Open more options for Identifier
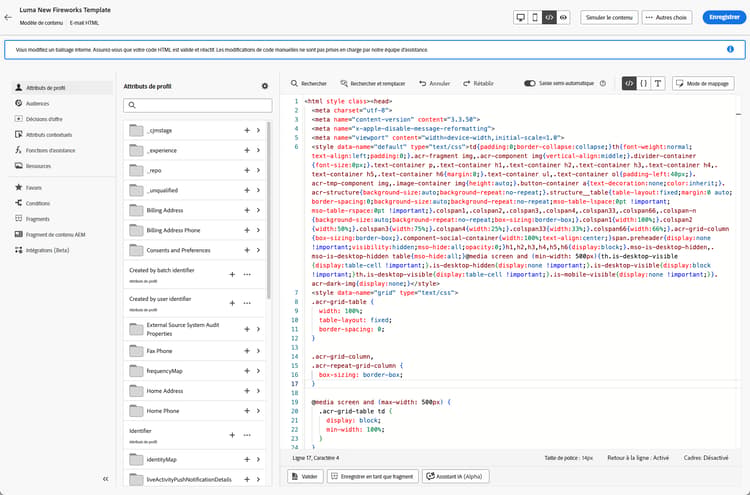This screenshot has width=750, height=495. pos(247,435)
